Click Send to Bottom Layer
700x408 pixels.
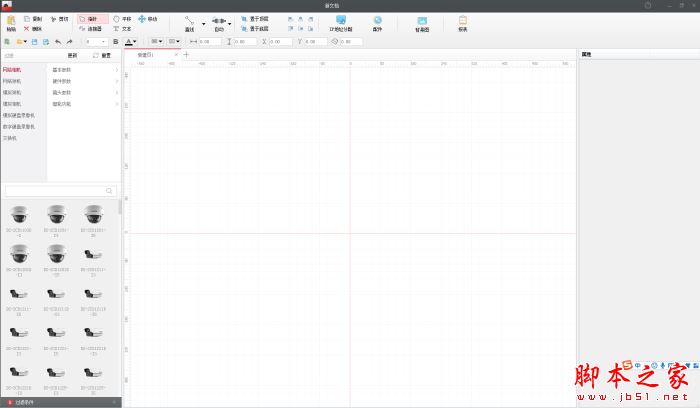pos(254,29)
